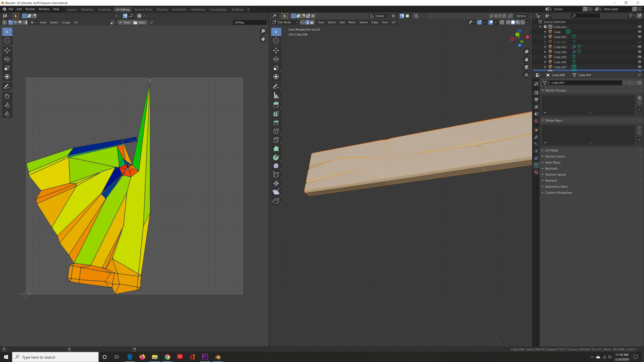Select the Extrude Region tool
The image size is (644, 362).
coord(276,105)
